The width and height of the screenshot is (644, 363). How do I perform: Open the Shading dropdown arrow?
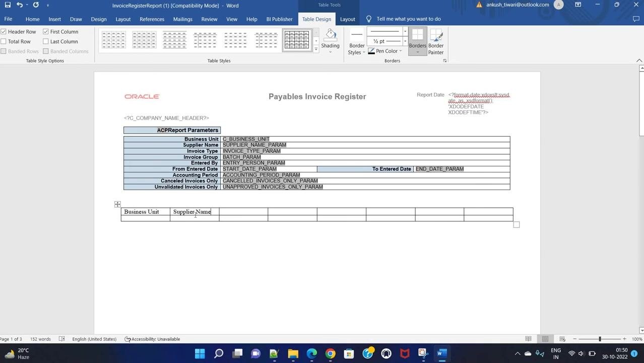331,51
